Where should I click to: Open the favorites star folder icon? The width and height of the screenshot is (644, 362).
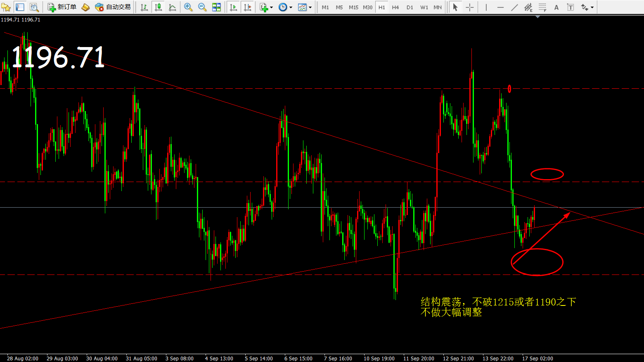pyautogui.click(x=6, y=7)
